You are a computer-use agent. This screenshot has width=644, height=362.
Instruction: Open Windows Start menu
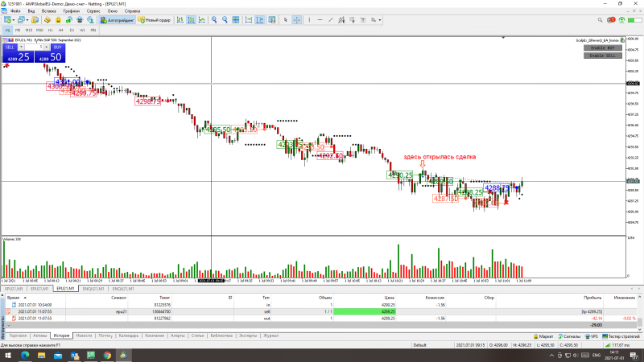click(x=8, y=356)
